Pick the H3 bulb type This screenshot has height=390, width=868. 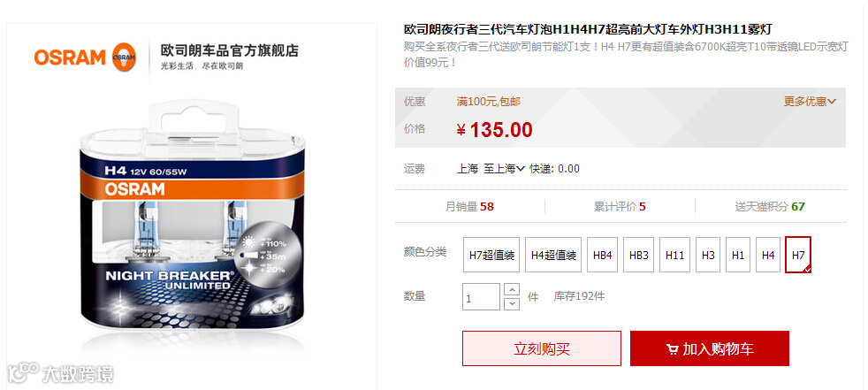708,255
